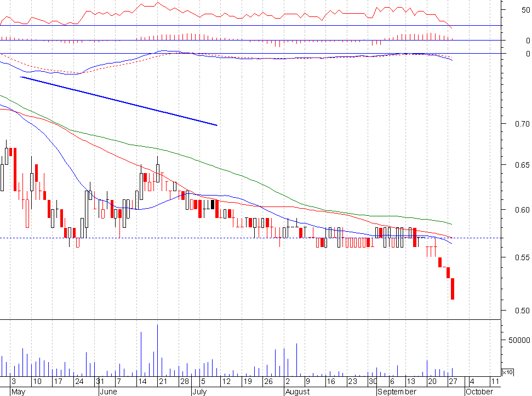This screenshot has height=396, width=532.
Task: Select the September month label
Action: tap(397, 392)
